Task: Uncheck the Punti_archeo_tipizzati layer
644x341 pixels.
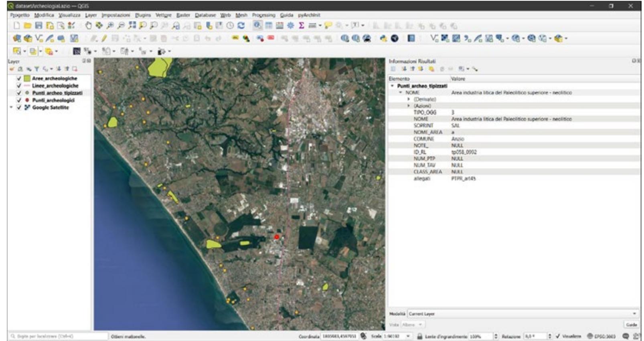Action: coord(19,93)
